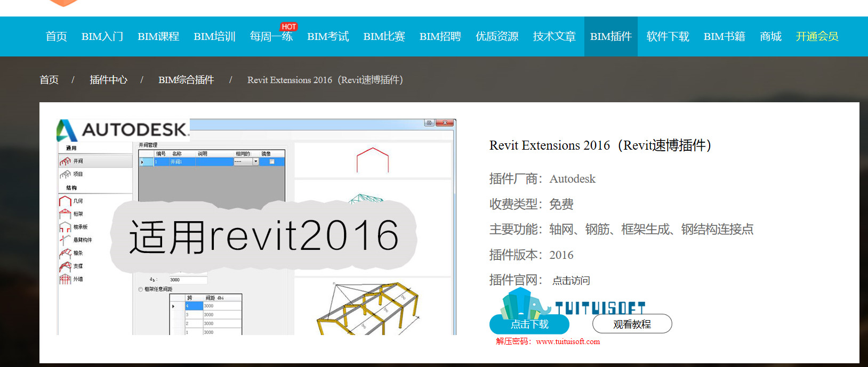Viewport: 868px width, 367px height.
Task: Select the 框架任意间距 radio button in screenshot
Action: point(141,289)
